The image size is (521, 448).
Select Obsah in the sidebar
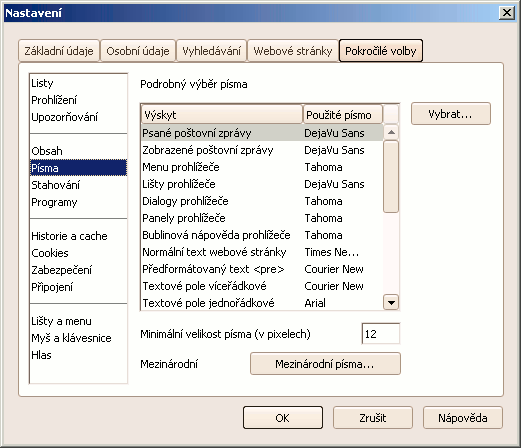[78, 151]
